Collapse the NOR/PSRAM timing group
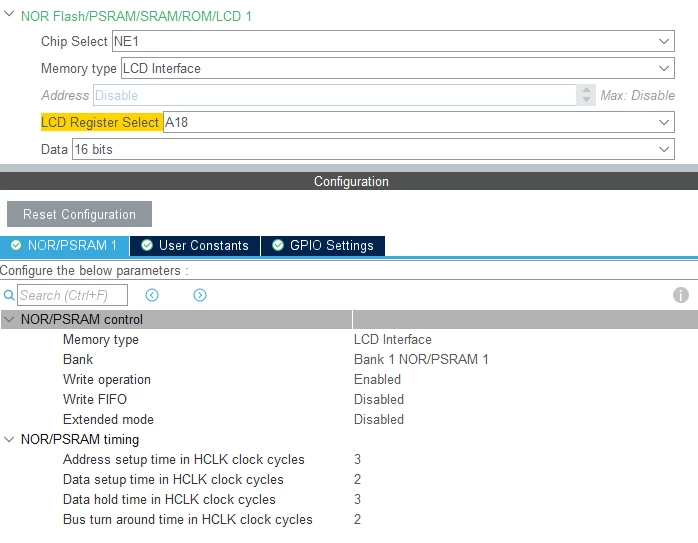 [9, 439]
